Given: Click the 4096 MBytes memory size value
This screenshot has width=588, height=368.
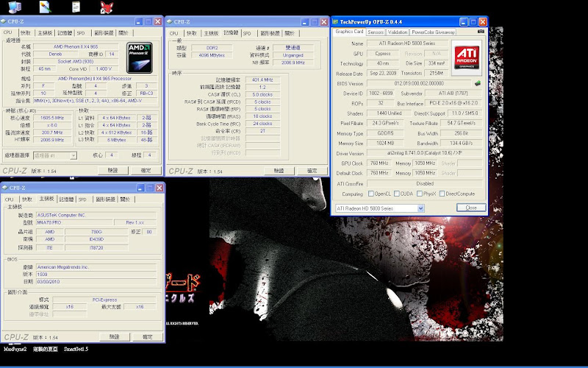Looking at the screenshot, I should click(x=212, y=55).
